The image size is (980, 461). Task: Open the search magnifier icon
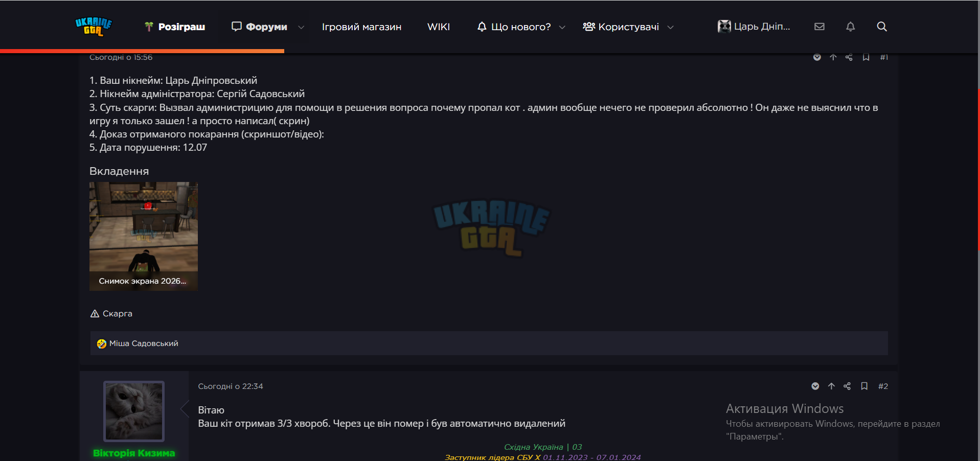(882, 27)
